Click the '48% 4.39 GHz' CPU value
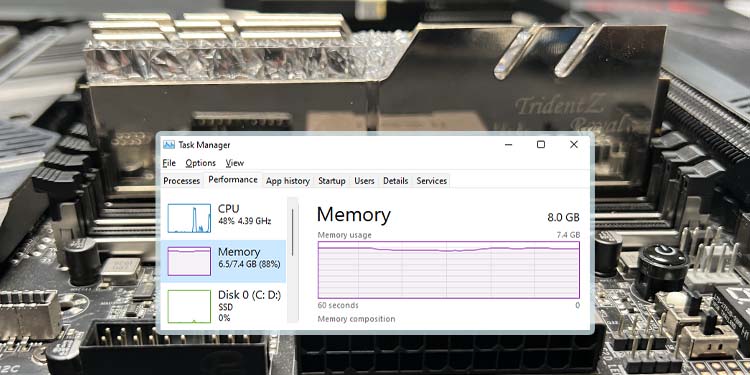The width and height of the screenshot is (750, 375). [244, 221]
